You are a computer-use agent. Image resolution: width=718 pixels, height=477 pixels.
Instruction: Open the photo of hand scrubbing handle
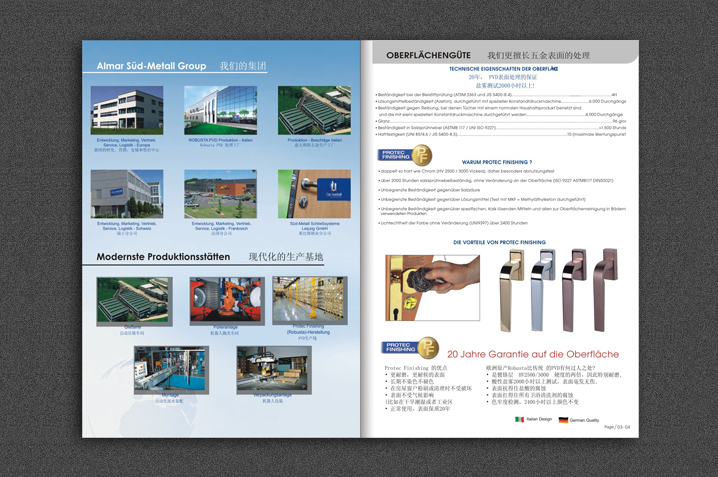[433, 288]
